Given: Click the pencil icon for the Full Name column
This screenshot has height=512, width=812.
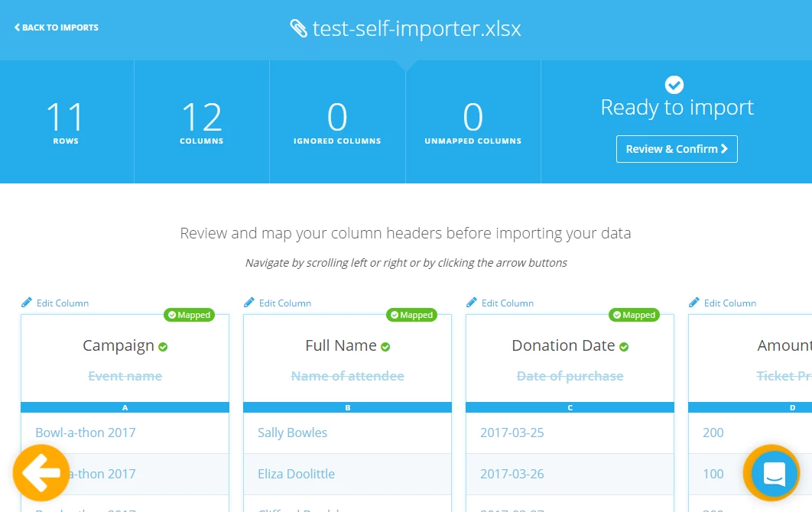Looking at the screenshot, I should (248, 302).
